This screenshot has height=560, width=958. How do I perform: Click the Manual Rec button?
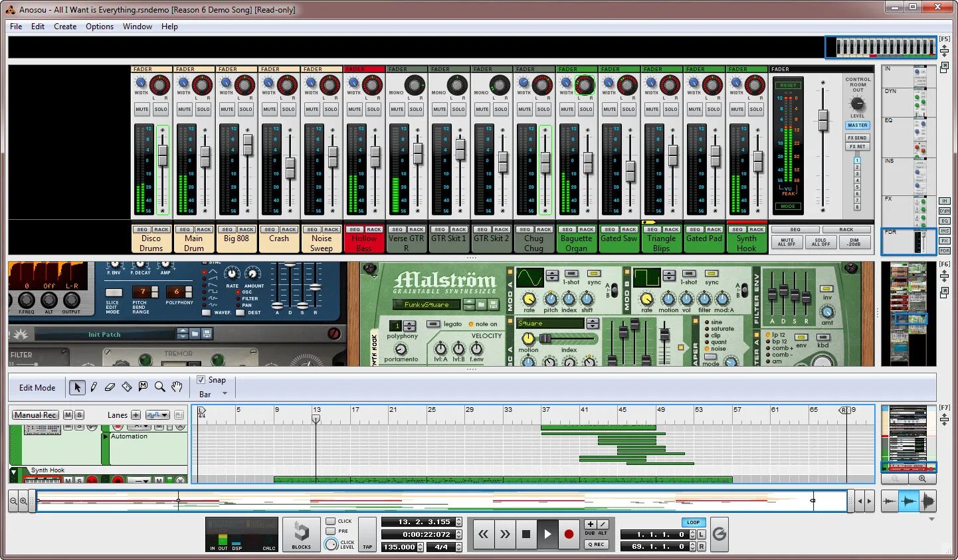click(x=36, y=415)
